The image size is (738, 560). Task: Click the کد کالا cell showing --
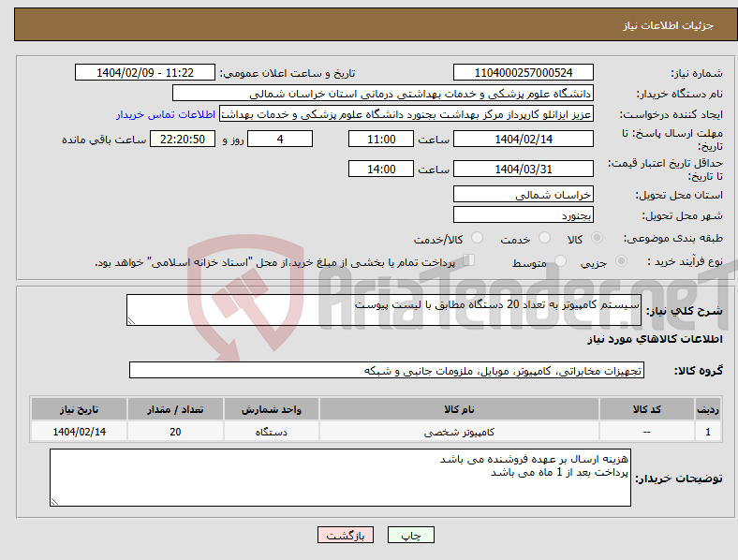tap(647, 432)
